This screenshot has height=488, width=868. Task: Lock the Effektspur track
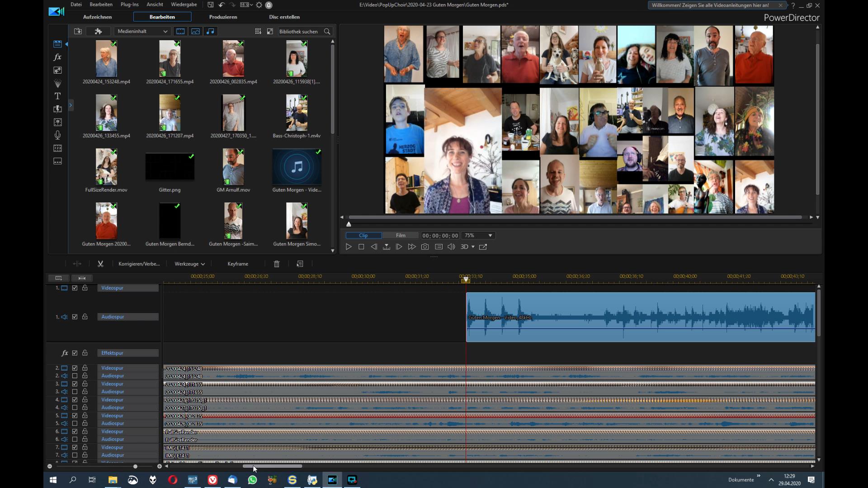point(85,353)
